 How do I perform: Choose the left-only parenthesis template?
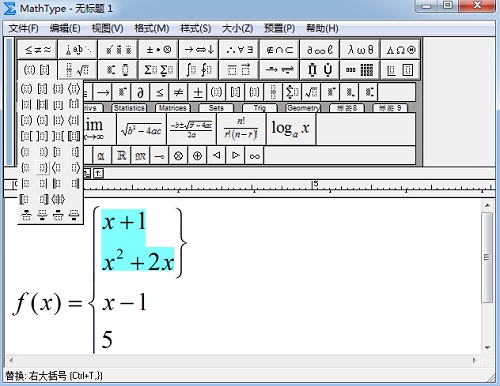coord(26,152)
